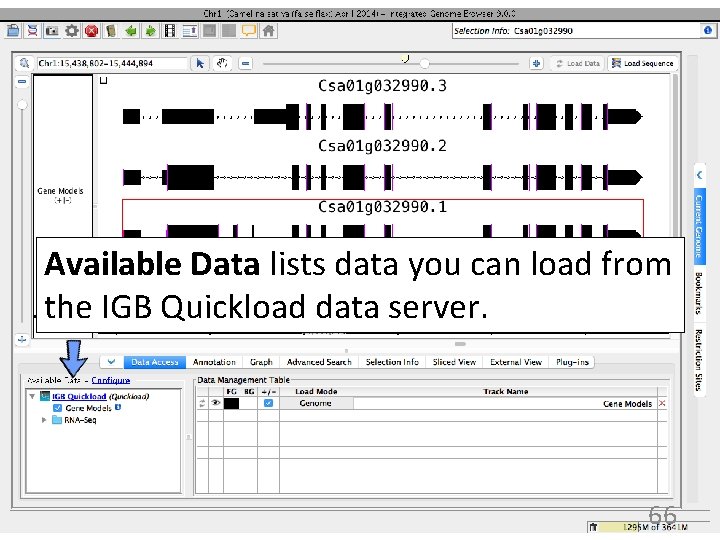720x540 pixels.
Task: Select the hand grab/pan tool
Action: (222, 63)
